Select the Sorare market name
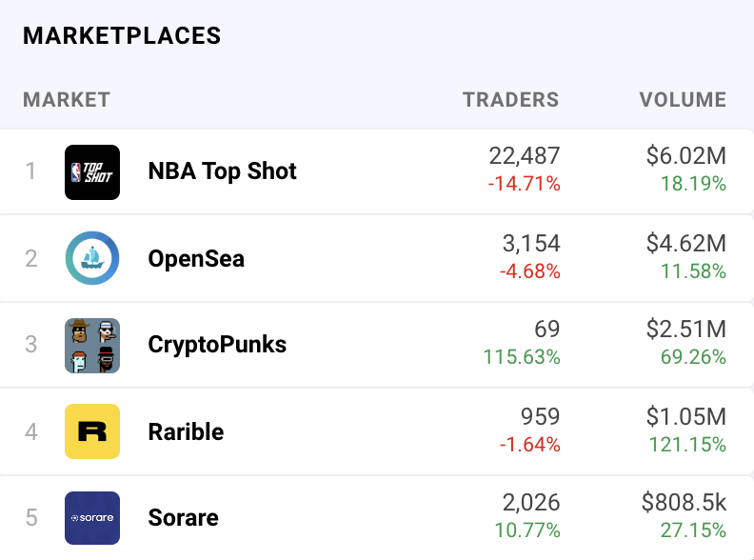754x560 pixels. pyautogui.click(x=183, y=518)
